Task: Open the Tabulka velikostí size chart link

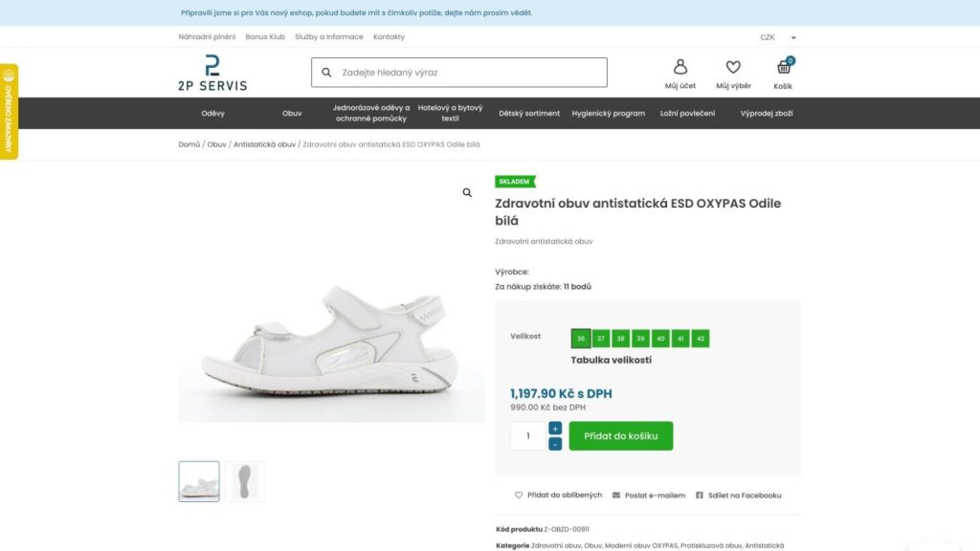Action: click(x=611, y=360)
